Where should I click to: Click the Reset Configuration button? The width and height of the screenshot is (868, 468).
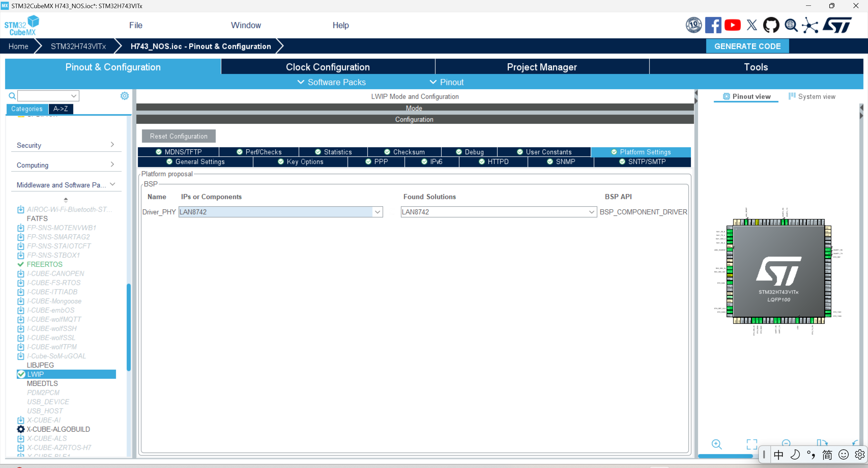point(179,136)
